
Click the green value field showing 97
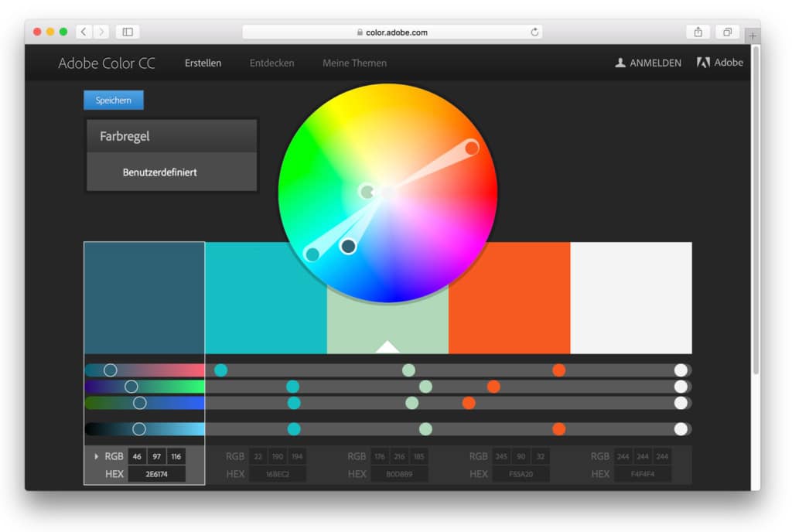(156, 456)
